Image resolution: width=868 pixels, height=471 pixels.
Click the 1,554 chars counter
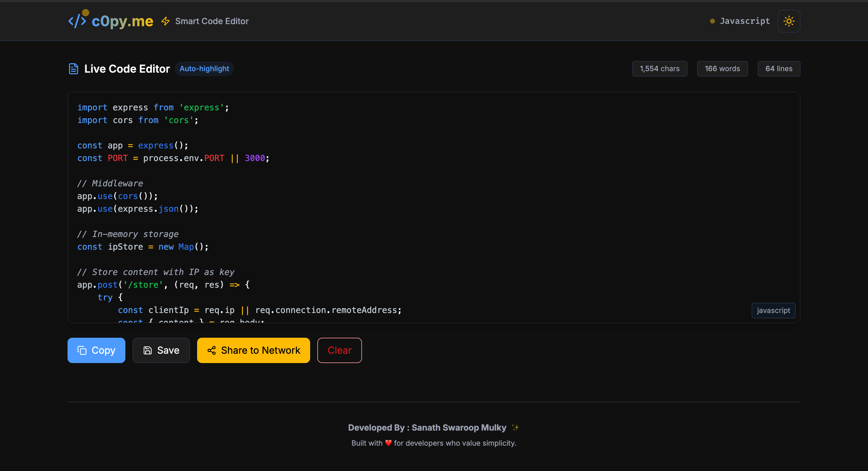[x=659, y=69]
